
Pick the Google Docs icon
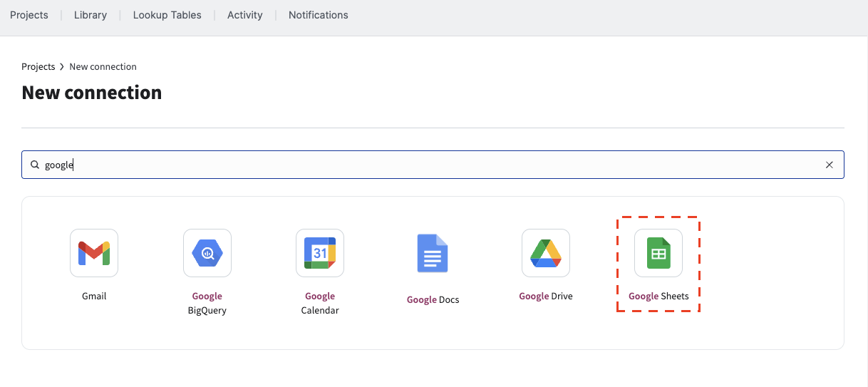pos(433,254)
